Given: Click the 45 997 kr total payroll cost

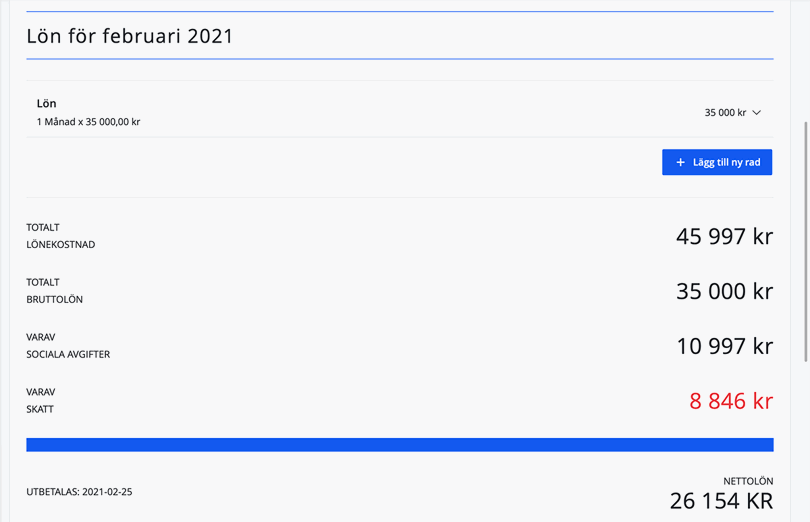Looking at the screenshot, I should 724,237.
